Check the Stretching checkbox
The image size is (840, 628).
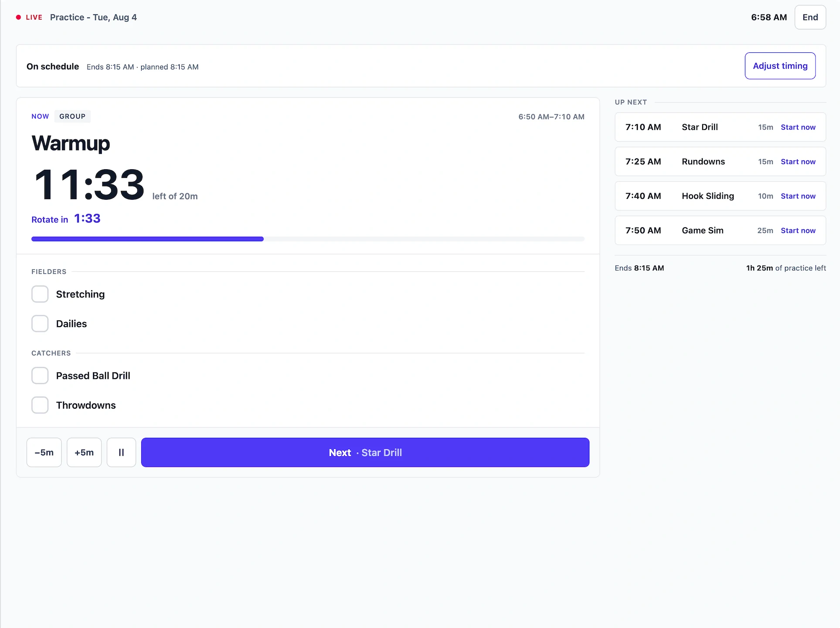(40, 294)
